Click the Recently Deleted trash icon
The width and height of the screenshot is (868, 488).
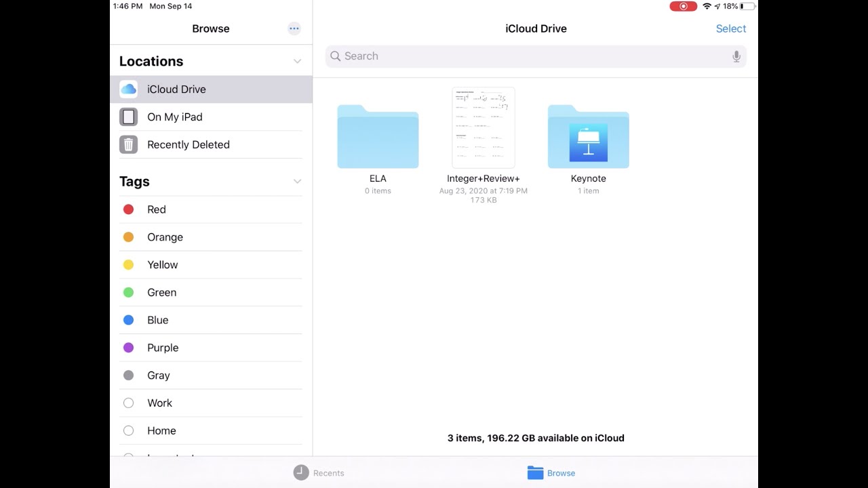[x=128, y=144]
